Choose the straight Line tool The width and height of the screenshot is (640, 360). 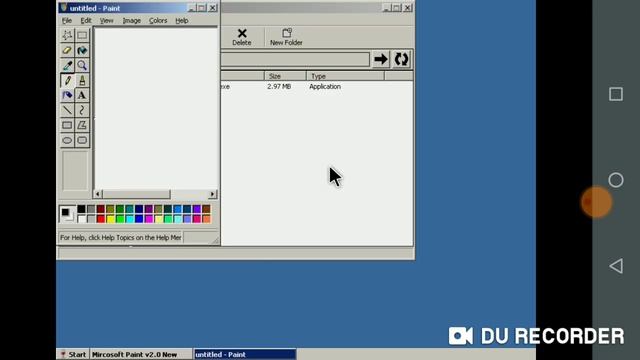67,110
